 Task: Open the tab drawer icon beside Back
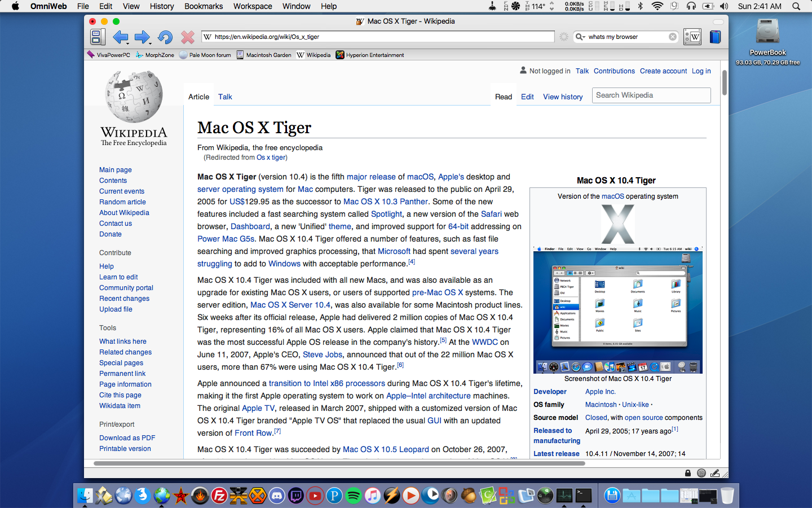pyautogui.click(x=97, y=37)
